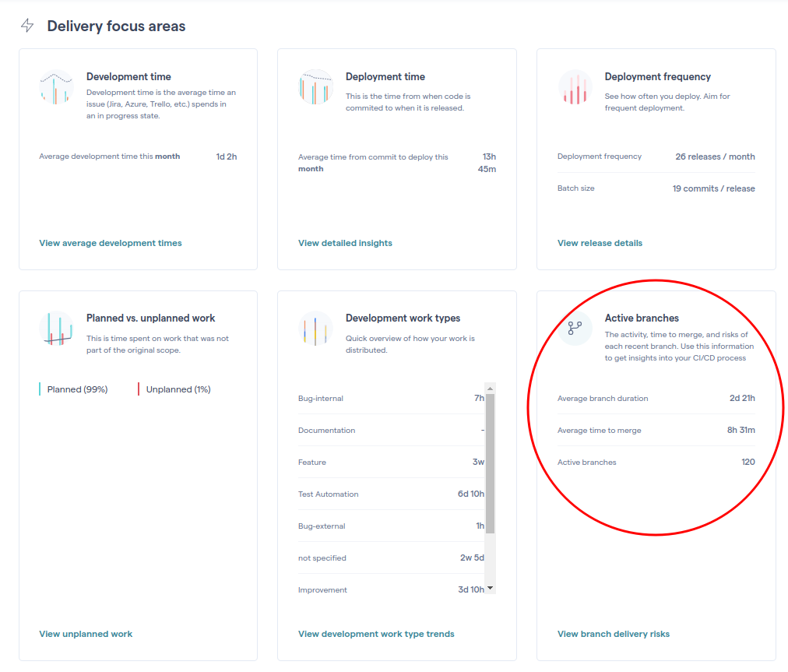
Task: Click the Deployment time chart icon
Action: click(x=315, y=87)
